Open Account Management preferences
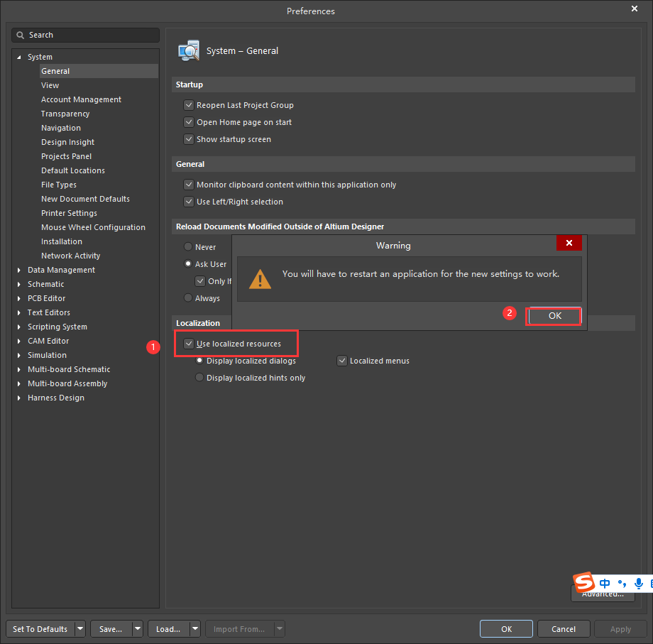Screen dimensions: 653x644 coord(81,99)
